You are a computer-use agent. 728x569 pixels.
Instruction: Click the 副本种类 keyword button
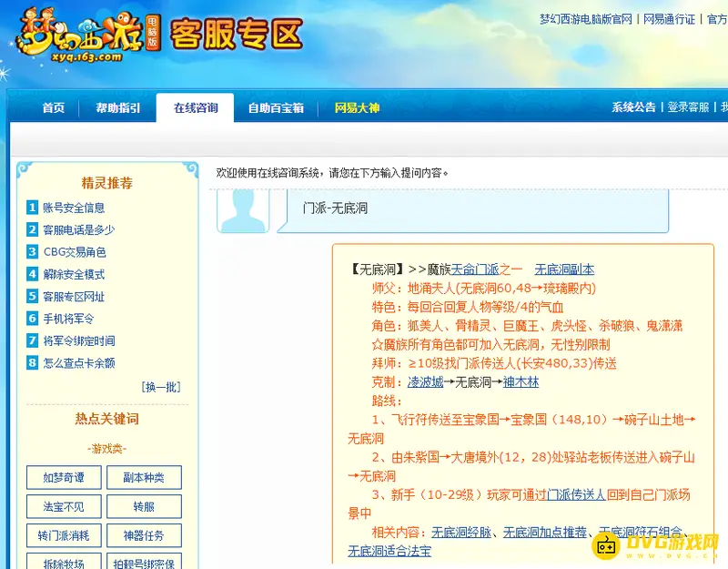pos(144,477)
